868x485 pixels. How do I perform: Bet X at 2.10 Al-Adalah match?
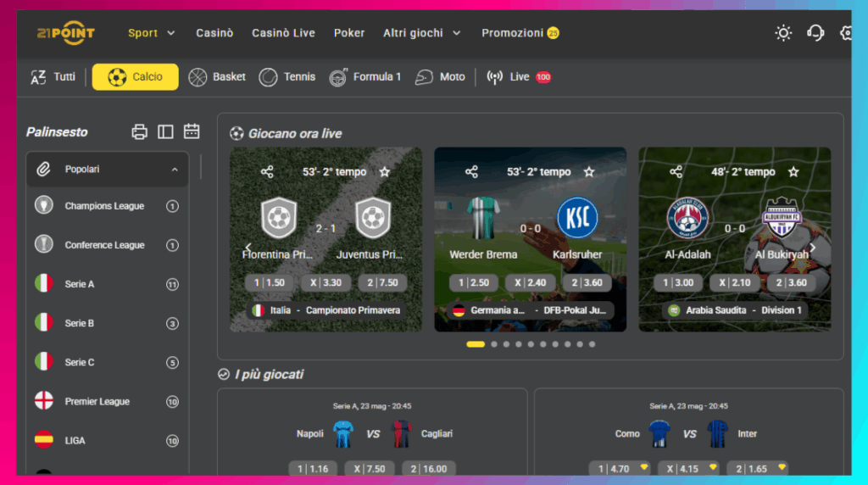[735, 283]
